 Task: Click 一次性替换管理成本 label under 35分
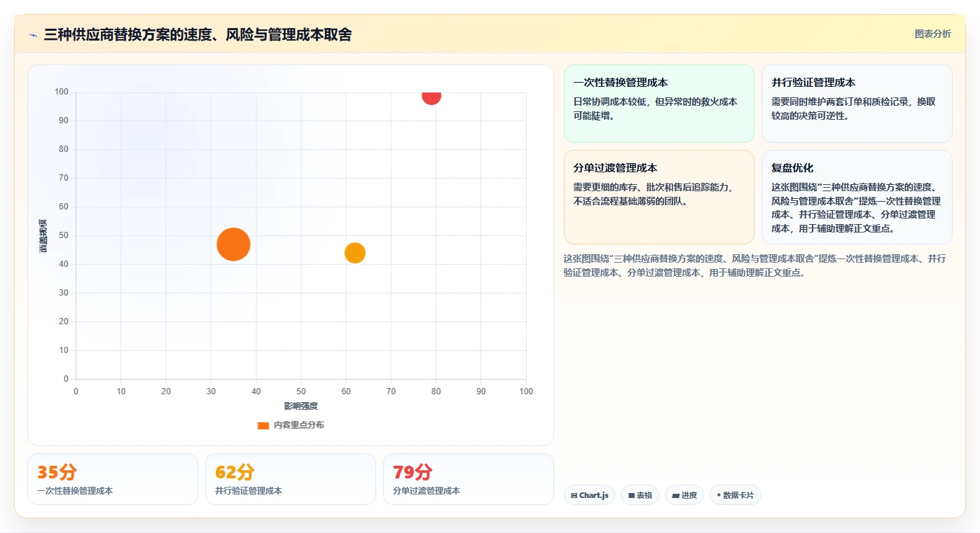(75, 491)
